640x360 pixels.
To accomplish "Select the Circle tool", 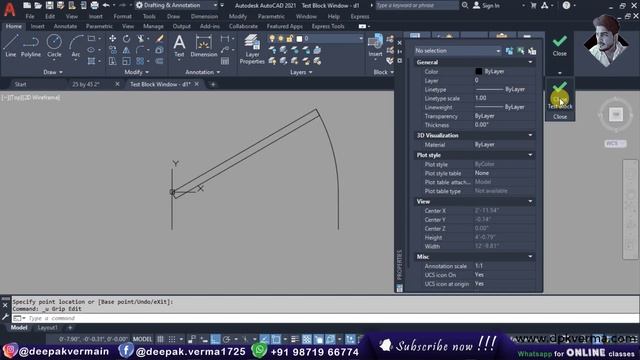I will click(54, 45).
